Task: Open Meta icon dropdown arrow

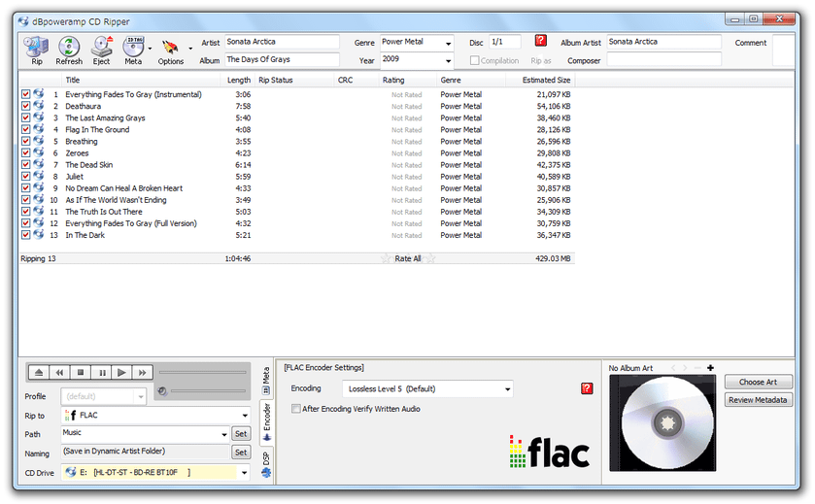Action: point(151,49)
